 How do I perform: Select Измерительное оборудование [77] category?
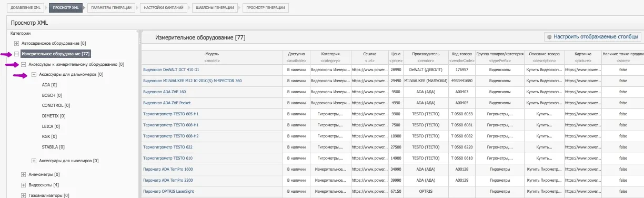point(56,54)
